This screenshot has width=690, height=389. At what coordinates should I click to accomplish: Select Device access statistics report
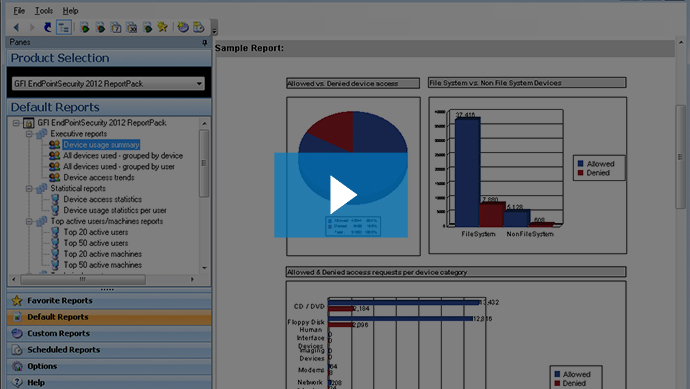103,199
